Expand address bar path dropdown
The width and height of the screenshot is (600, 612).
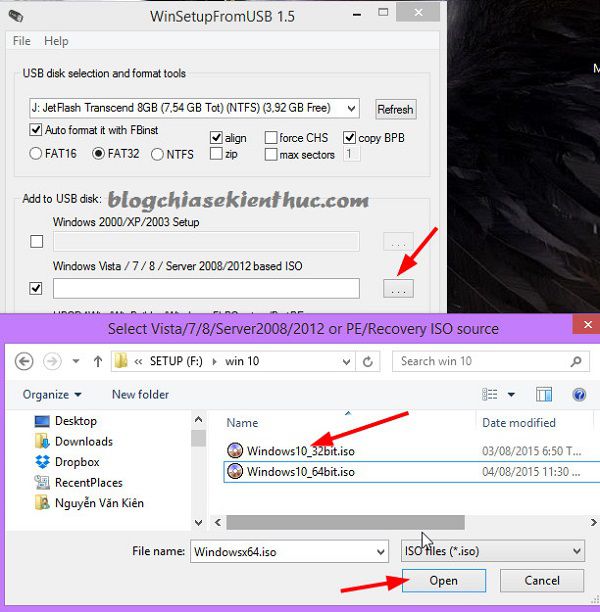pyautogui.click(x=346, y=362)
